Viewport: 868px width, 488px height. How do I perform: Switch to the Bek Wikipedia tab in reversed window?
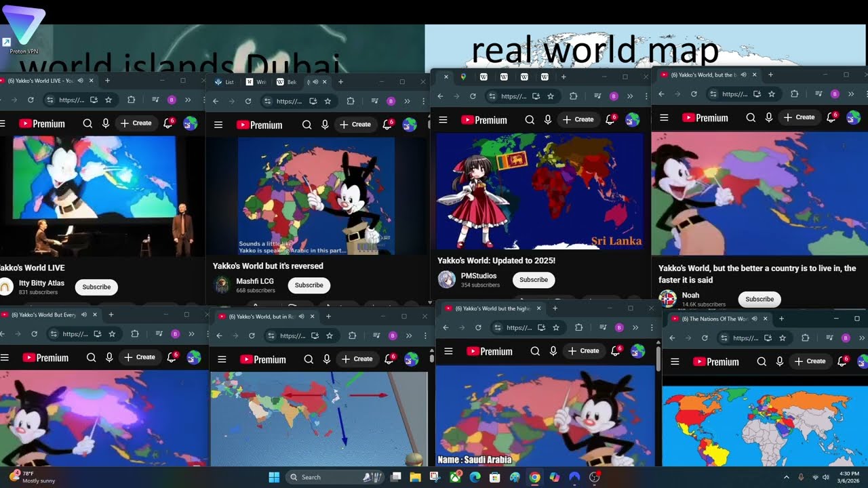click(287, 82)
